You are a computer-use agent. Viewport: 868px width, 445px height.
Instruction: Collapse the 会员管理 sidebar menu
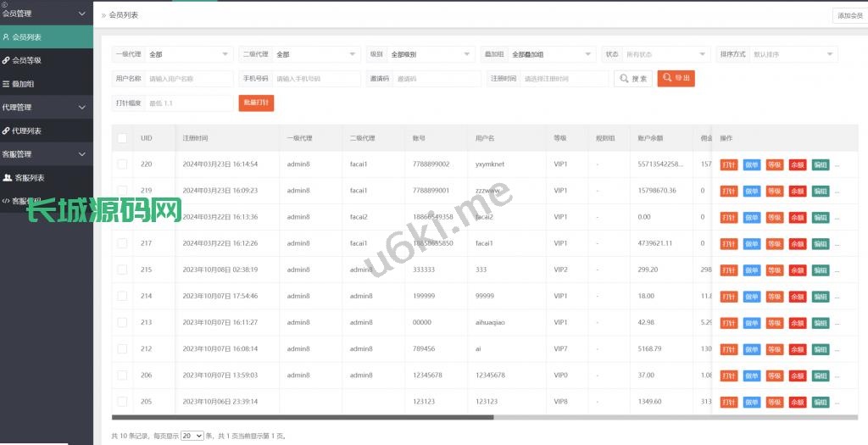[46, 14]
